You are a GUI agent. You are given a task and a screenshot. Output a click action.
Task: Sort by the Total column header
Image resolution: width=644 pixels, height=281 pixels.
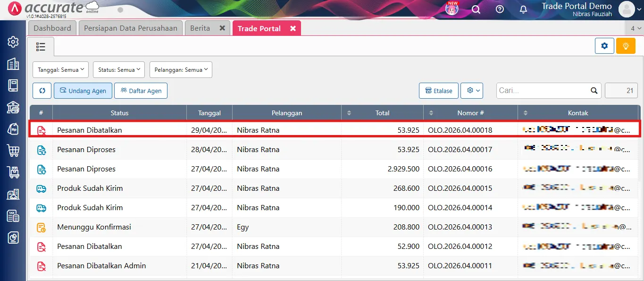click(x=382, y=113)
